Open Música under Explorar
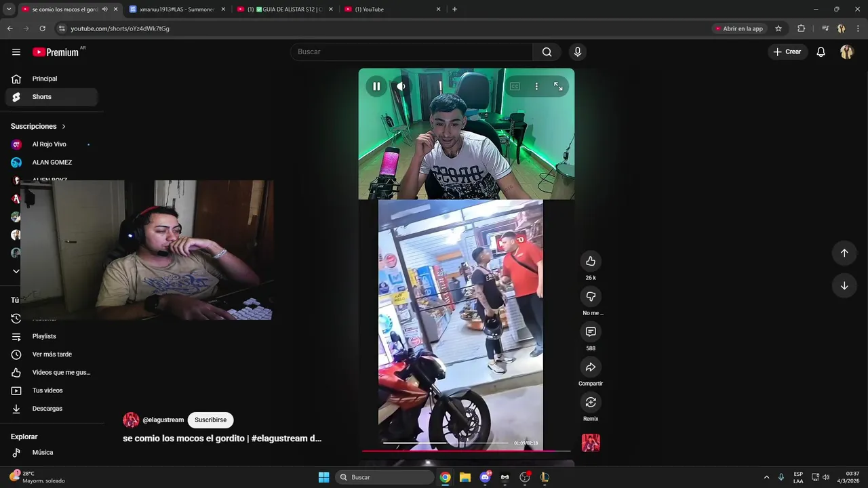 coord(52,452)
